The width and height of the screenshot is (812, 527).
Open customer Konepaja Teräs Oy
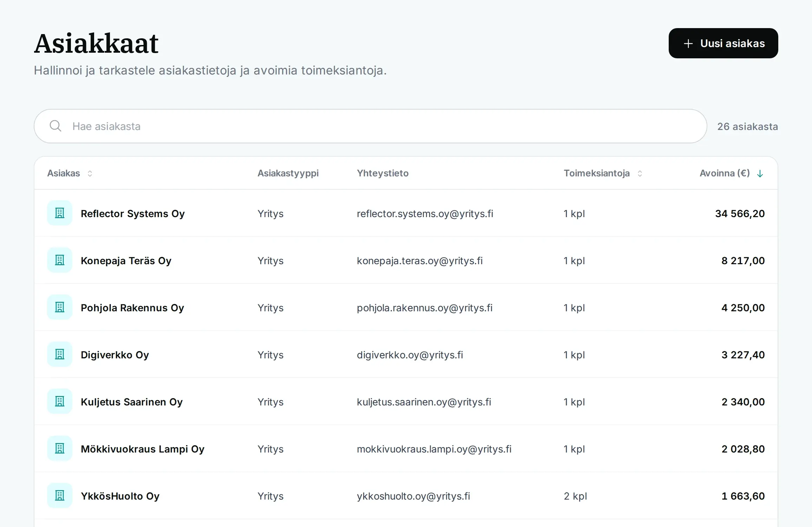pos(126,261)
